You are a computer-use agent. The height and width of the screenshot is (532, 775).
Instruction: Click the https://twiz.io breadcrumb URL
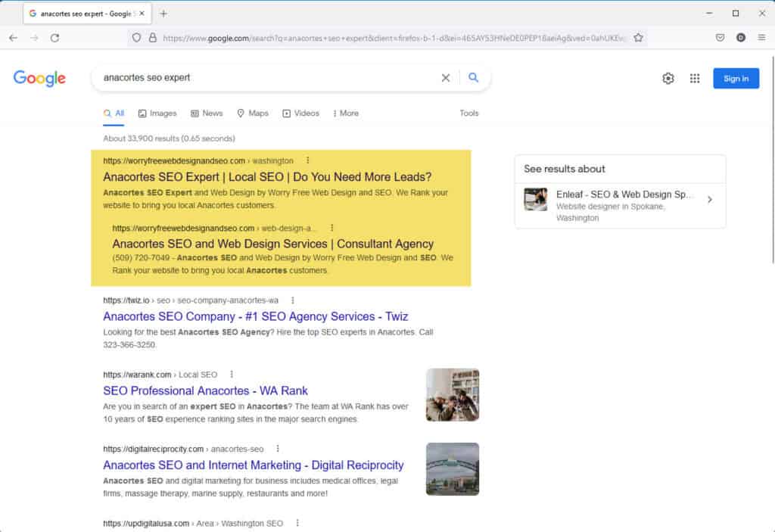(x=126, y=300)
